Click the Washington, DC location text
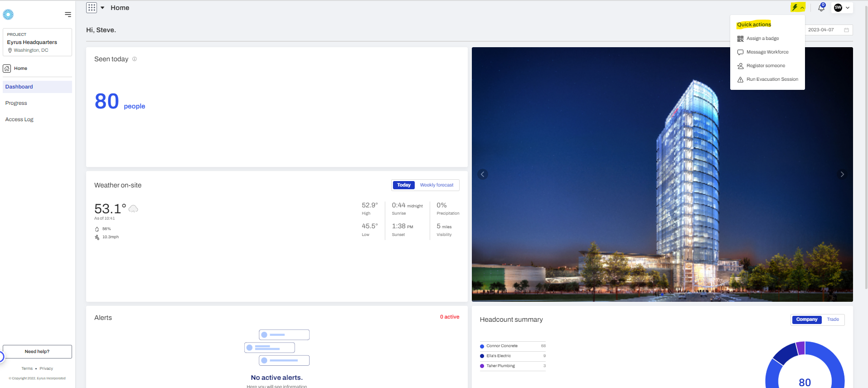 (31, 50)
